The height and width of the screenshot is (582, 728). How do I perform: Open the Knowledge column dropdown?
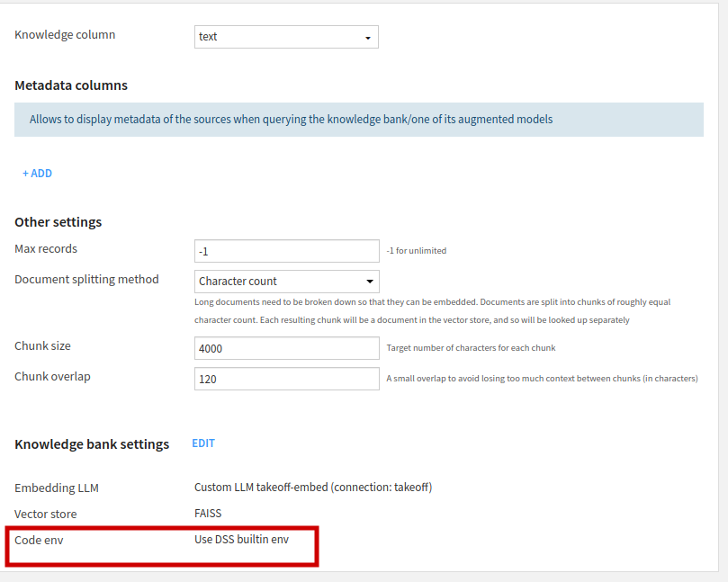286,37
